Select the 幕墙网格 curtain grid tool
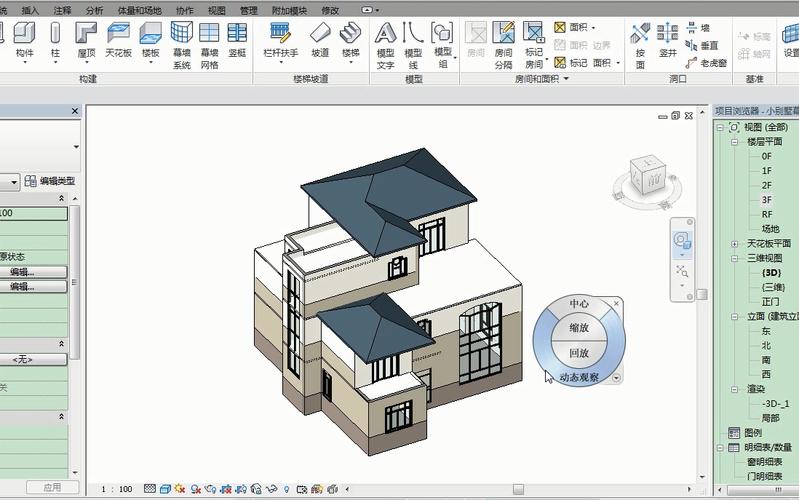Screen dimensions: 799x500 (x=209, y=45)
